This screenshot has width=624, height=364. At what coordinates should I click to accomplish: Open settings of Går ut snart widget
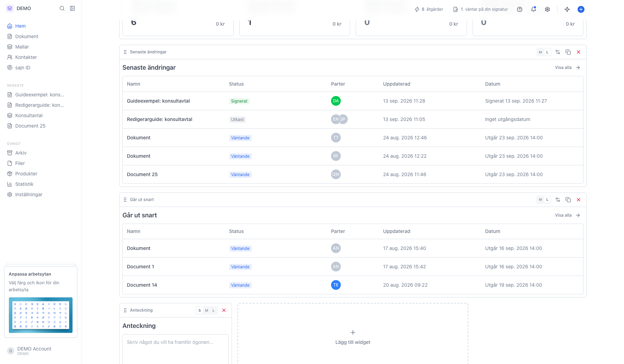pos(558,200)
